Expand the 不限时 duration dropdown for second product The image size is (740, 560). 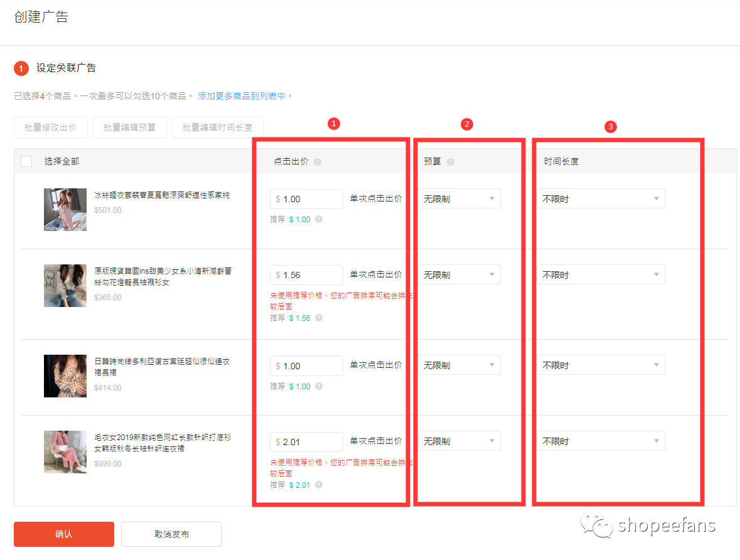[601, 275]
